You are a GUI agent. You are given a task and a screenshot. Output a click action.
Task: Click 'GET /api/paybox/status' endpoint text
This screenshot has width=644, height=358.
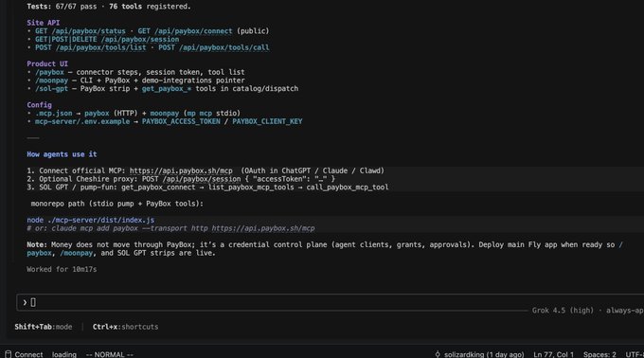pos(80,31)
